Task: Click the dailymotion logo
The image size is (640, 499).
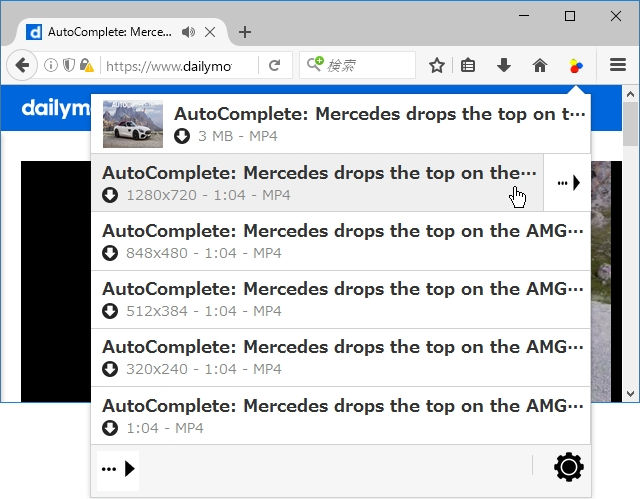Action: [x=56, y=108]
